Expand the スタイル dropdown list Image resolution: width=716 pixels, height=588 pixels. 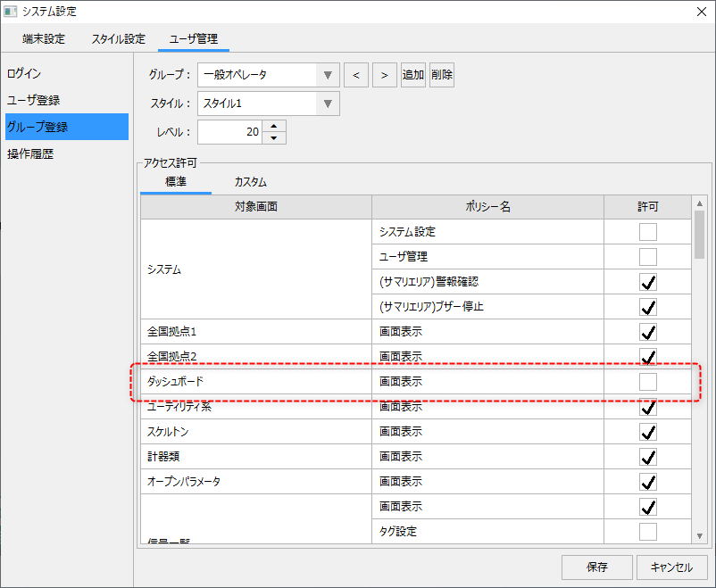(328, 104)
